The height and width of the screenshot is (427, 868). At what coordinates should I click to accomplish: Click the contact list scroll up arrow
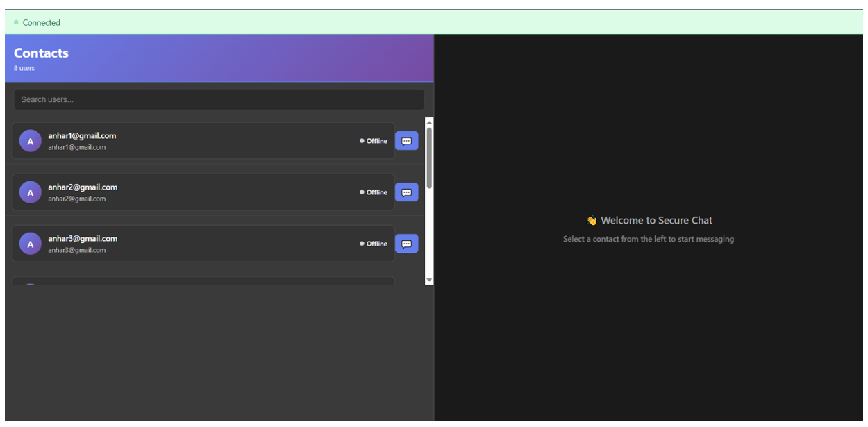pyautogui.click(x=429, y=122)
